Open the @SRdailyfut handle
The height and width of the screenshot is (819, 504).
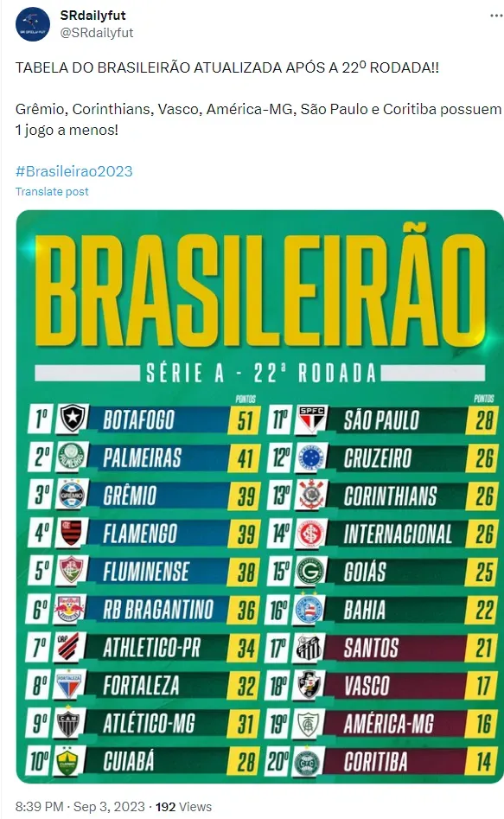tap(97, 32)
